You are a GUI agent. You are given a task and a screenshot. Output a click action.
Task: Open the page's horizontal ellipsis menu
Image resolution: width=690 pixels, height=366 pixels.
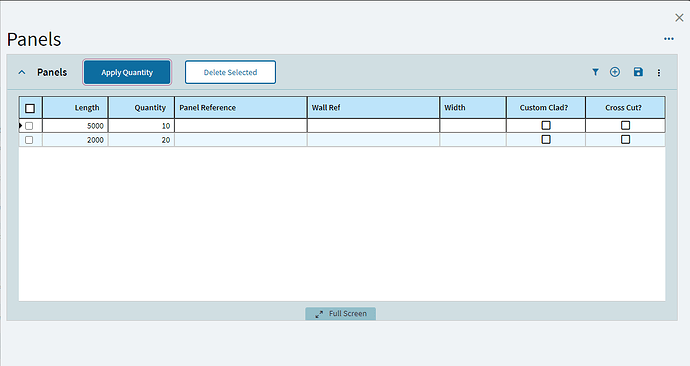pos(669,39)
